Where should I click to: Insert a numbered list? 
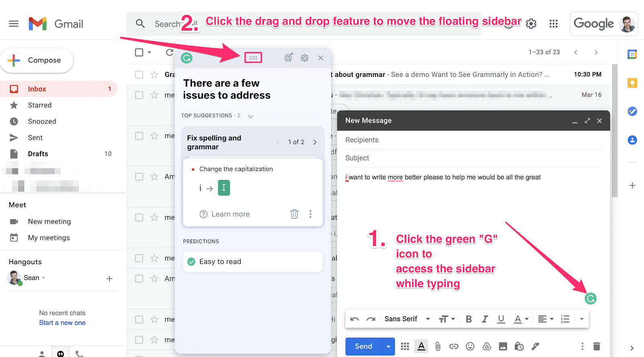click(565, 319)
